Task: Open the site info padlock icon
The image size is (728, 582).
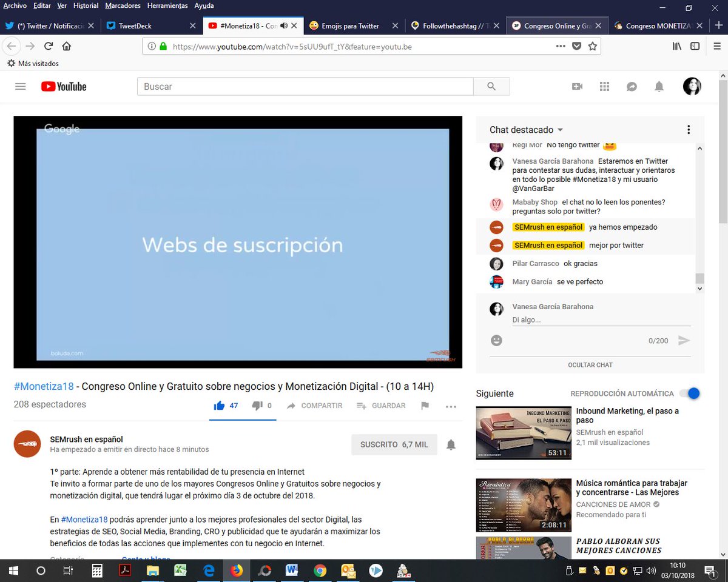Action: (x=163, y=46)
